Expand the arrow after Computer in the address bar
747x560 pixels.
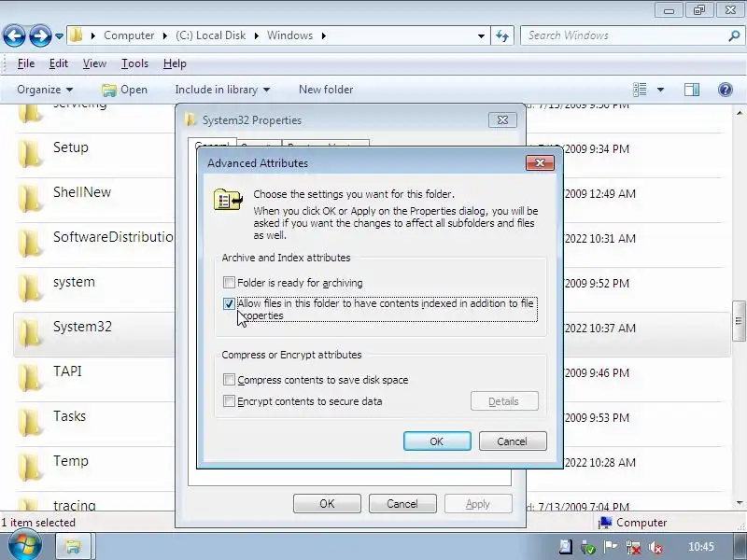[165, 35]
